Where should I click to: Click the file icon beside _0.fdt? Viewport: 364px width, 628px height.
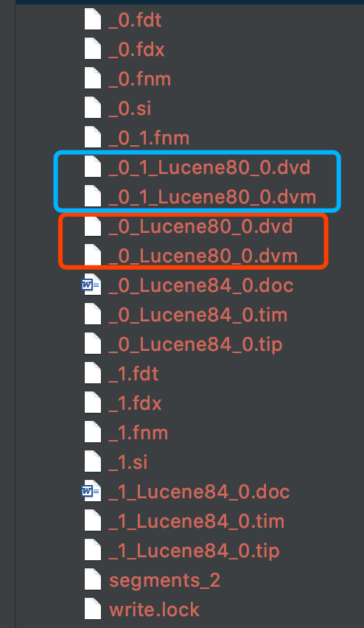(x=93, y=20)
